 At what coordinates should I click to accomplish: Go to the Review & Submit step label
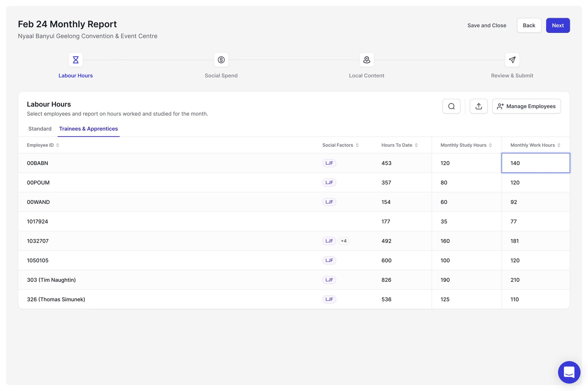(512, 76)
